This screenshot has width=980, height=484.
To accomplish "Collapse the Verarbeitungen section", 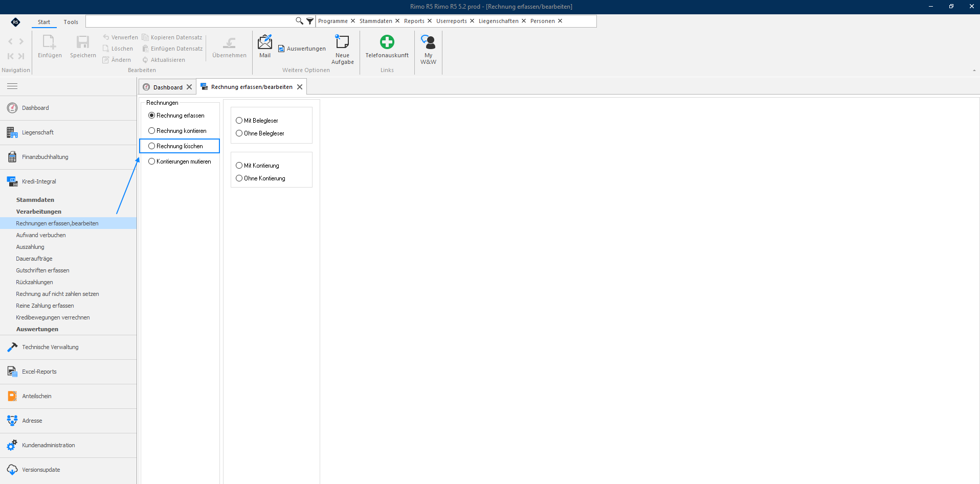I will pyautogui.click(x=39, y=212).
